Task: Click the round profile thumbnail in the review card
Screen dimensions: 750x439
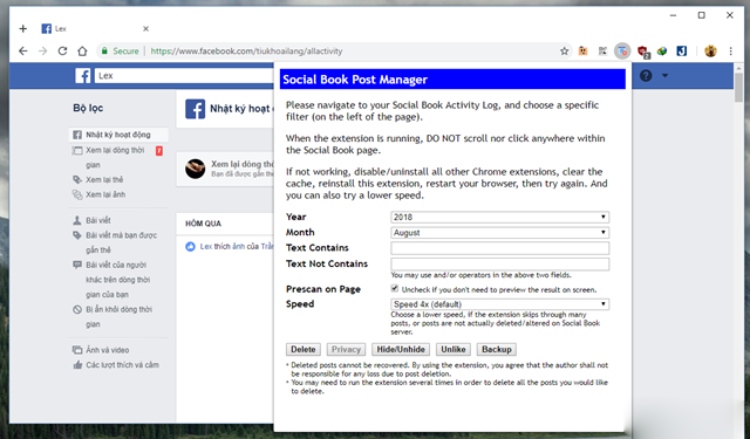Action: pos(195,169)
